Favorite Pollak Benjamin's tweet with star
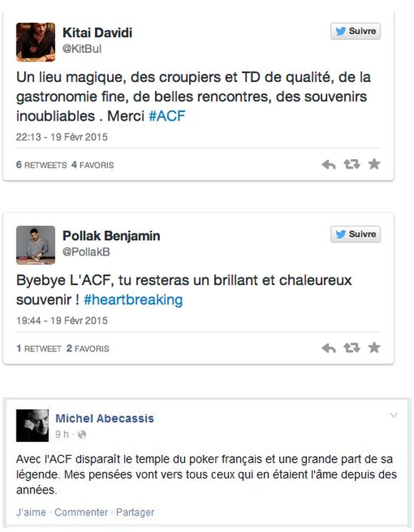Screen dimensions: 414x532 click(374, 348)
